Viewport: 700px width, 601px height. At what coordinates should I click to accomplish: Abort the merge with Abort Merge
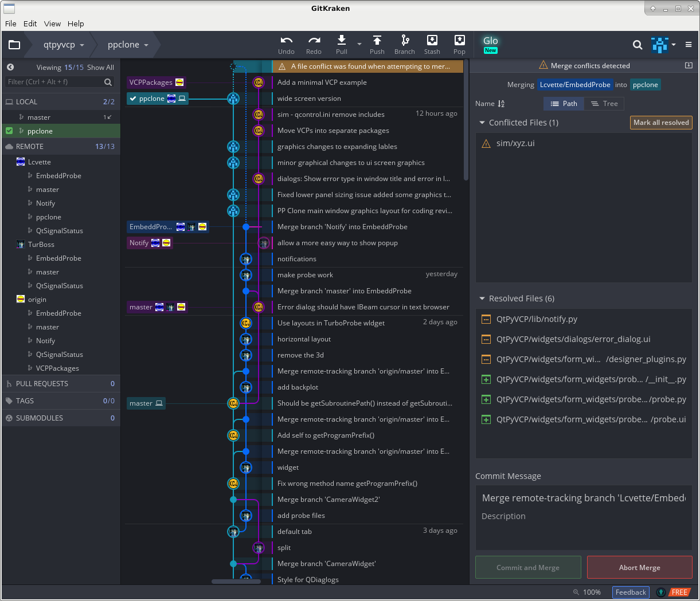click(x=640, y=567)
